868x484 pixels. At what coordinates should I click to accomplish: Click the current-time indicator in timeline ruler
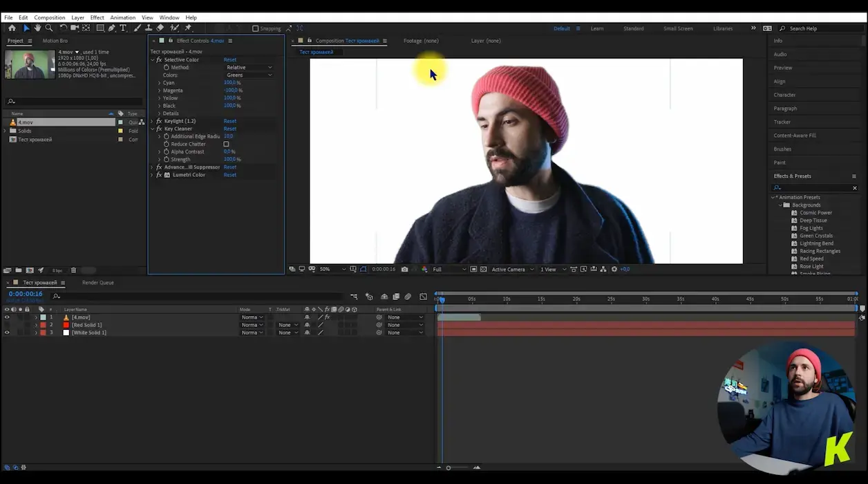click(x=442, y=299)
